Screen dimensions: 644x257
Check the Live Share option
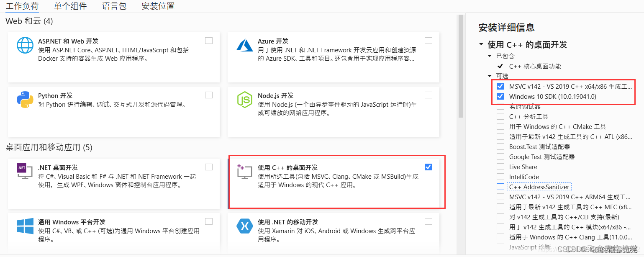[500, 167]
